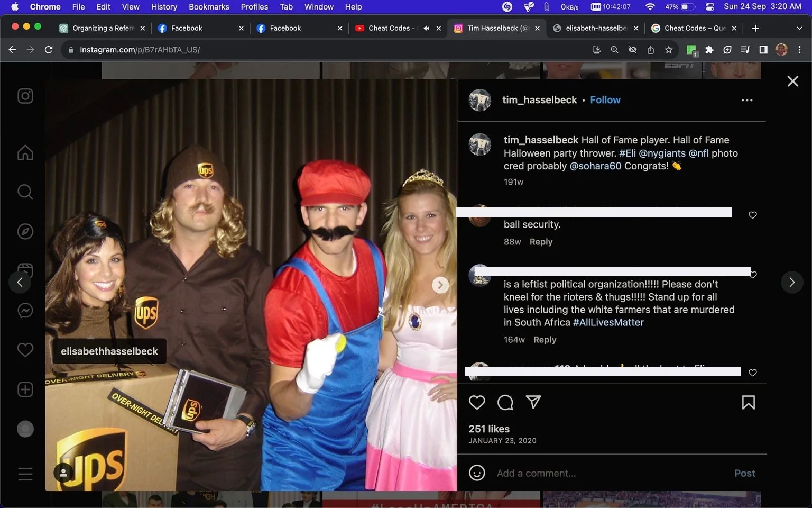812x508 pixels.
Task: Open #AllLivesMatter hashtag link
Action: pos(608,322)
